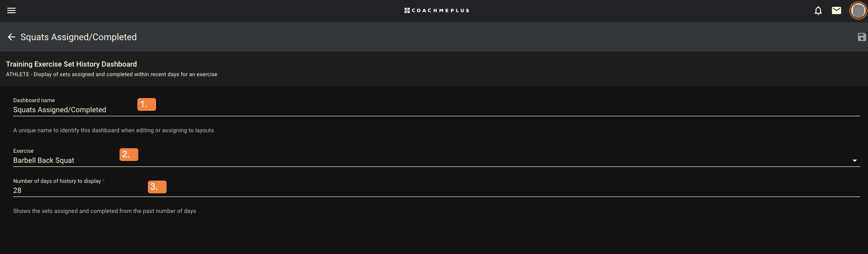
Task: Click the orange step 2 marker
Action: [x=129, y=155]
